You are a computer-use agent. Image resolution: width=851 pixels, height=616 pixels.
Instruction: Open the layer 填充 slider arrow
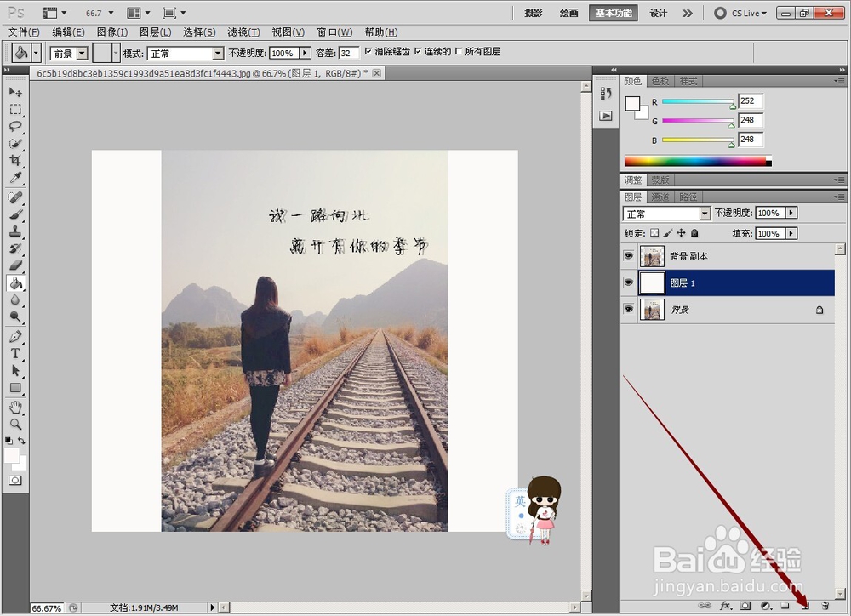tap(791, 233)
